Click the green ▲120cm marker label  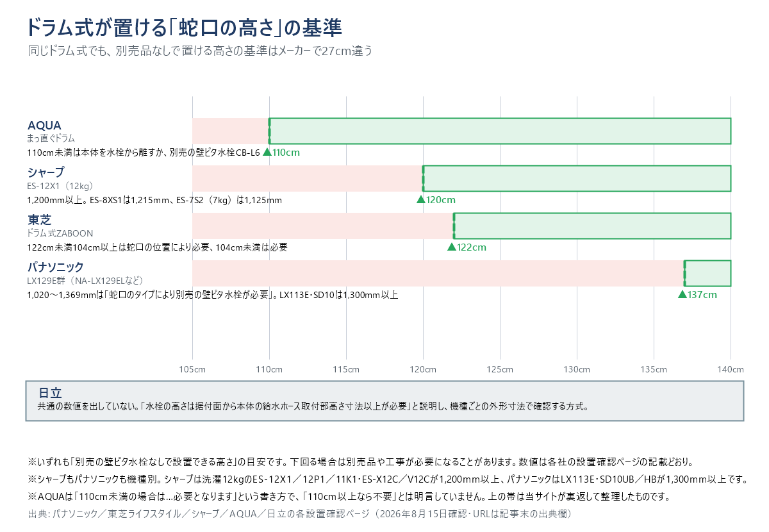[x=436, y=200]
